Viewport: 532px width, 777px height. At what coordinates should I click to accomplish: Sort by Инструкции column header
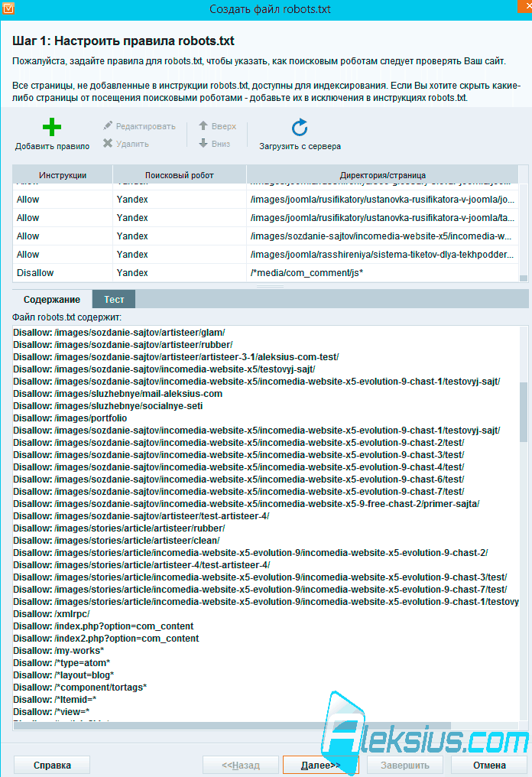pyautogui.click(x=63, y=175)
